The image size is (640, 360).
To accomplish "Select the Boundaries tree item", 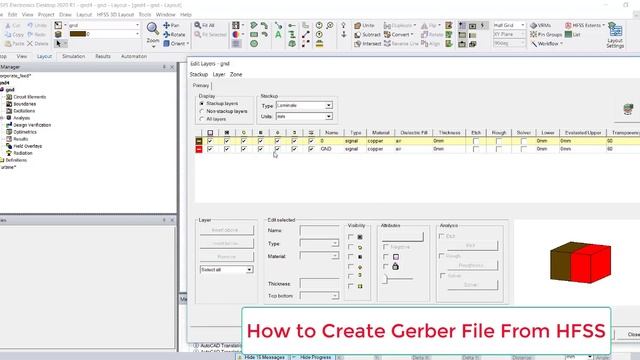I will click(x=24, y=104).
